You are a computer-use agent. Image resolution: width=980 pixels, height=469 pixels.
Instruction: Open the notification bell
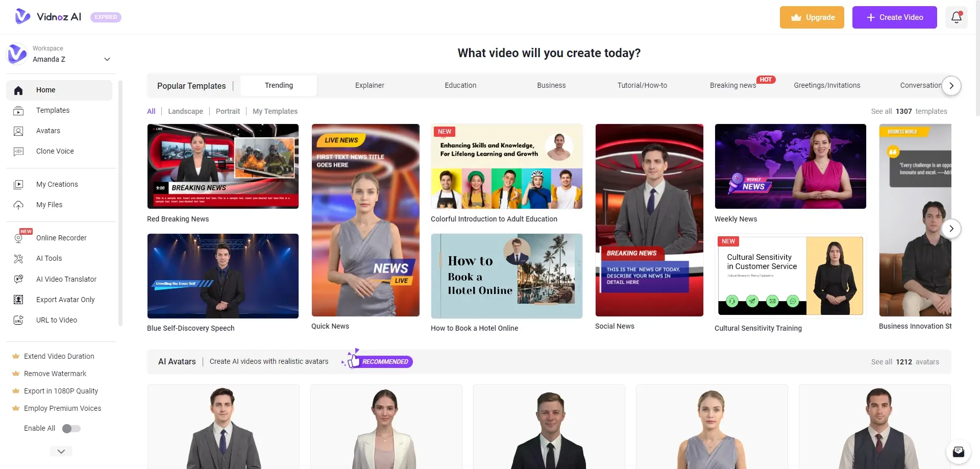pyautogui.click(x=956, y=17)
